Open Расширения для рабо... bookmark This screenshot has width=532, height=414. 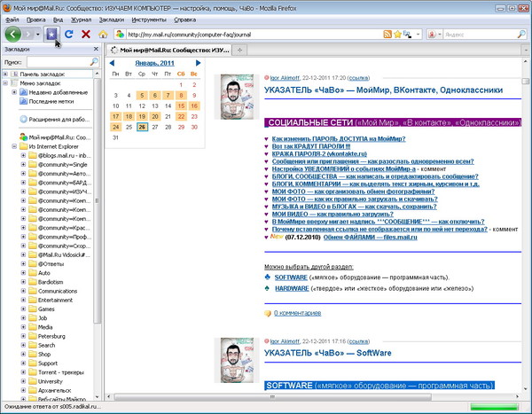(x=55, y=119)
